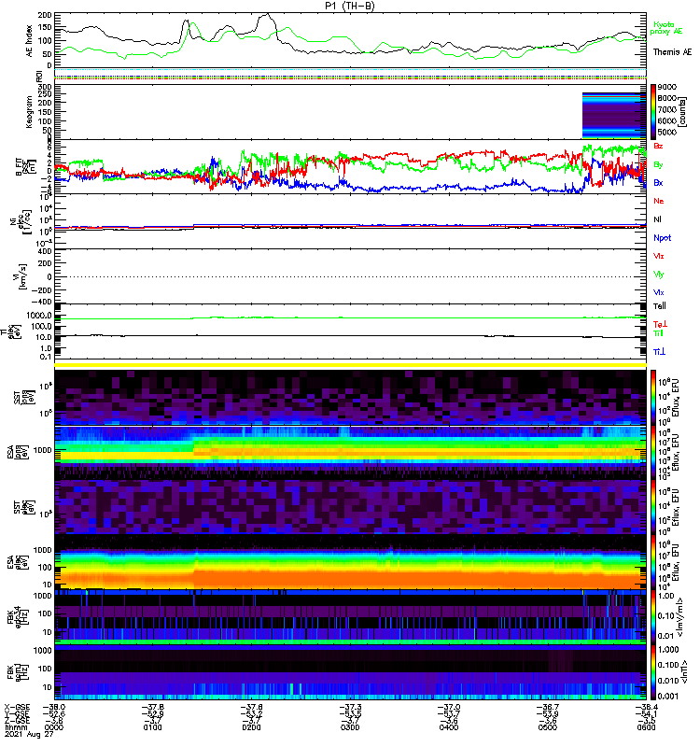Viewport: 700px width, 747px height.
Task: Select the Themis AE legend label
Action: pos(672,52)
